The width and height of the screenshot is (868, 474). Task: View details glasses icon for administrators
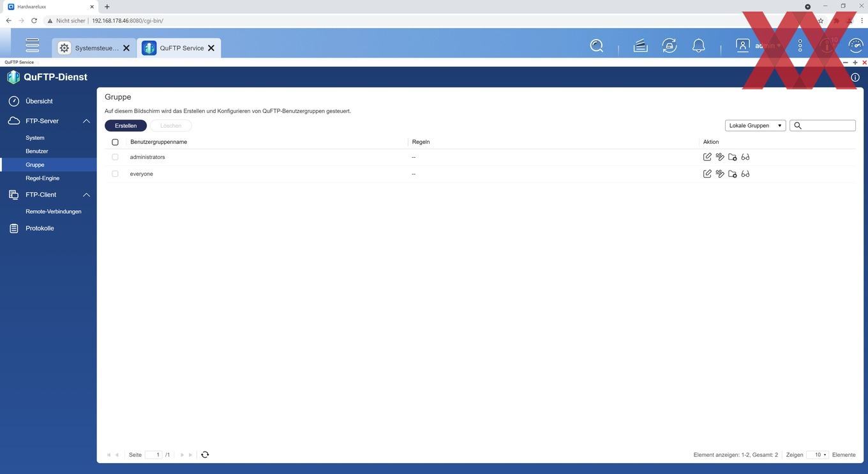pos(745,157)
